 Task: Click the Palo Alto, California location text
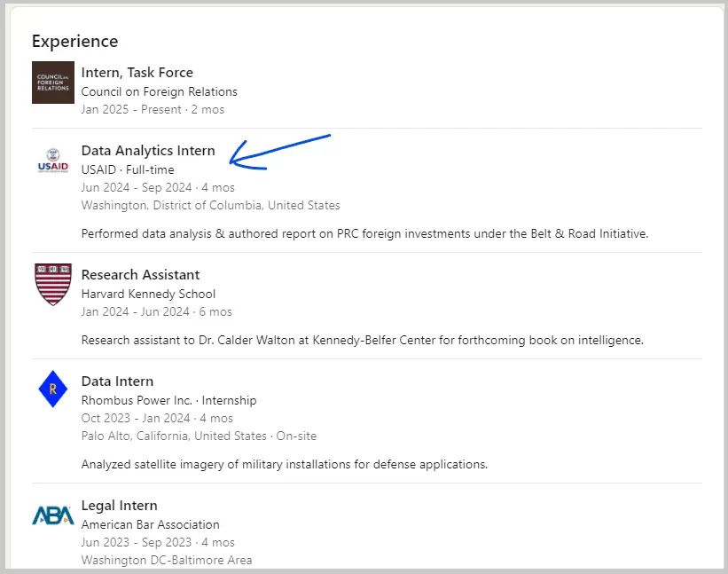point(174,436)
